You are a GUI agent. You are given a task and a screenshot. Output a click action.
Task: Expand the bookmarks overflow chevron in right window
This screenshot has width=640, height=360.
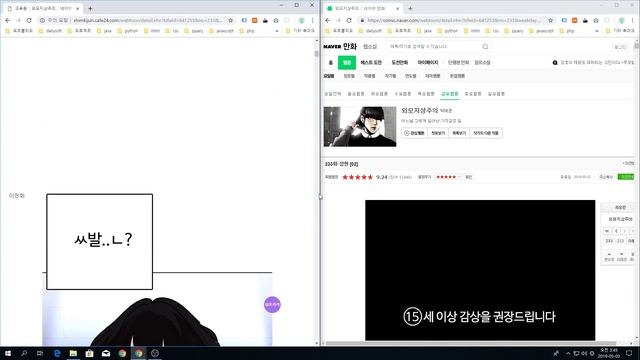tap(597, 31)
